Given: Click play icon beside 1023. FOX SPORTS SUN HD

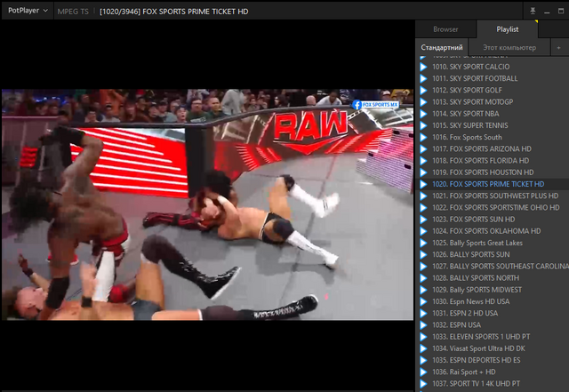Looking at the screenshot, I should (x=423, y=220).
